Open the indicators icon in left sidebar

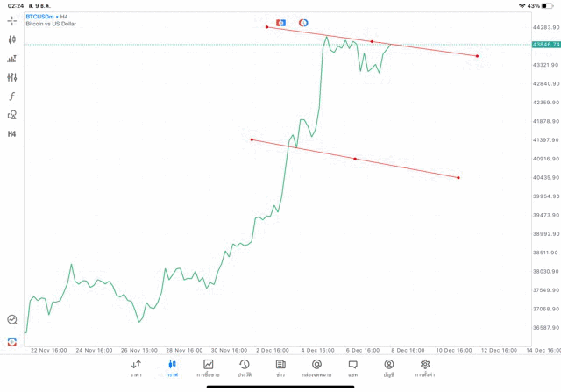[x=11, y=59]
